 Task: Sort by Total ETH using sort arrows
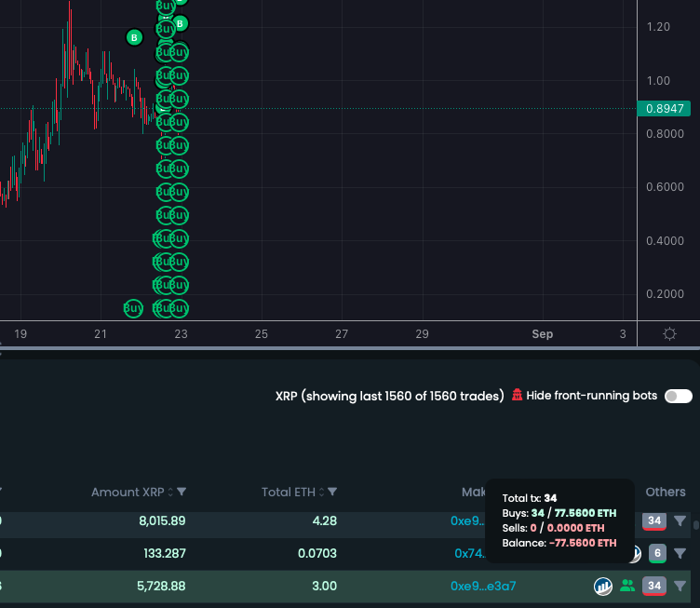(321, 492)
